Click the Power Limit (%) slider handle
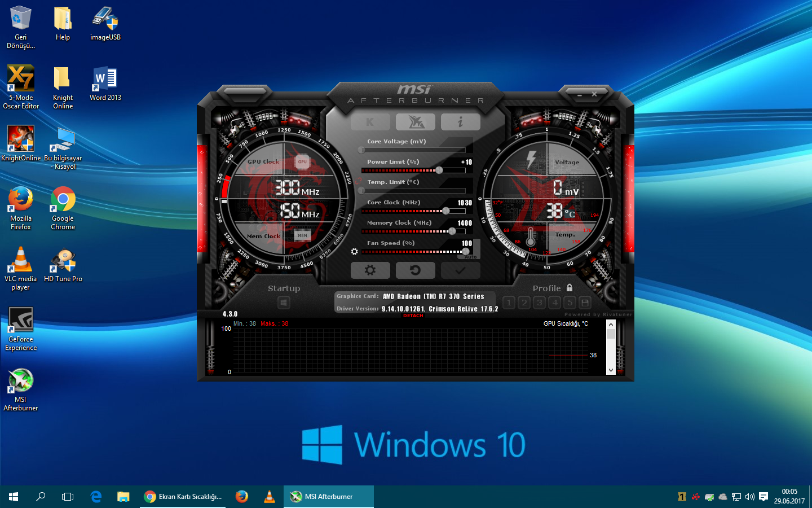This screenshot has width=812, height=508. coord(439,170)
